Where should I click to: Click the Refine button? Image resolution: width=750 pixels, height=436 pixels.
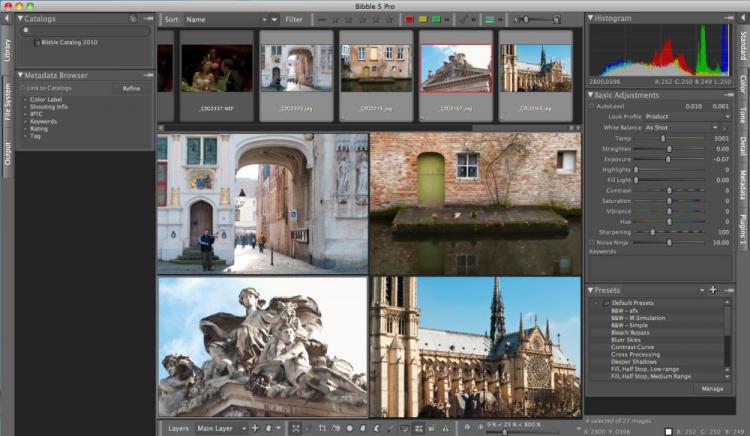point(131,88)
